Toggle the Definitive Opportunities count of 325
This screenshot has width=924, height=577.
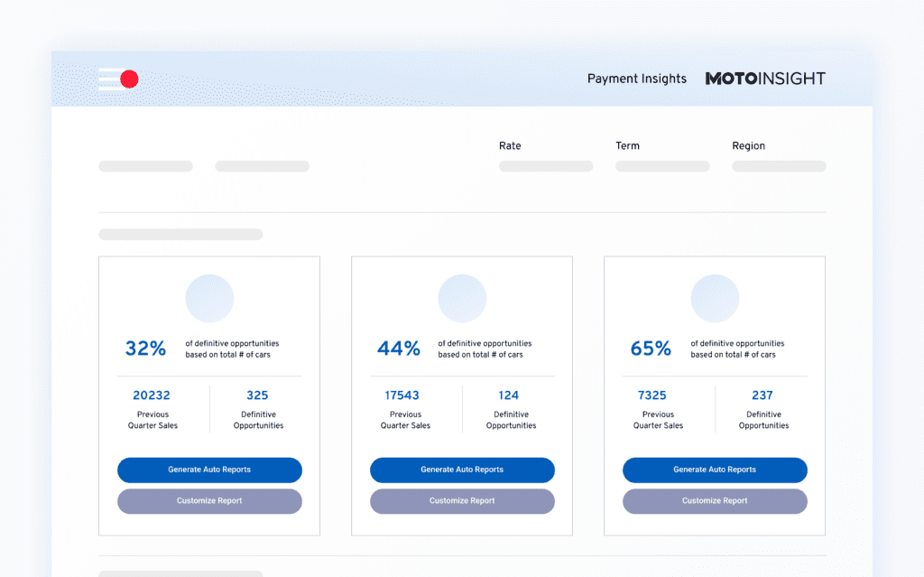click(257, 395)
